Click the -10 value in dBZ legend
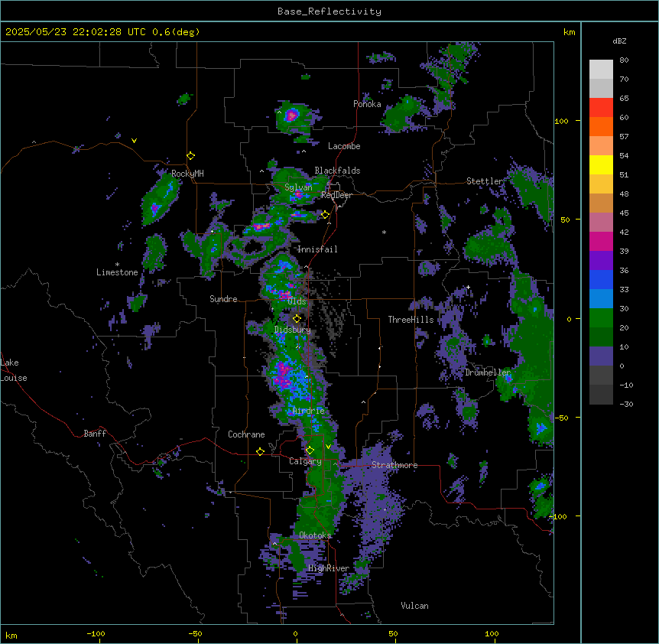 coord(626,385)
